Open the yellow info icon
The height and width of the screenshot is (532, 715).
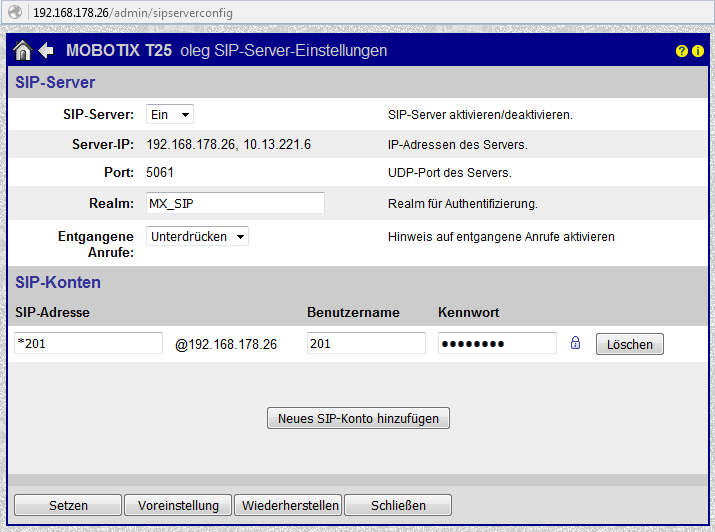[x=698, y=51]
